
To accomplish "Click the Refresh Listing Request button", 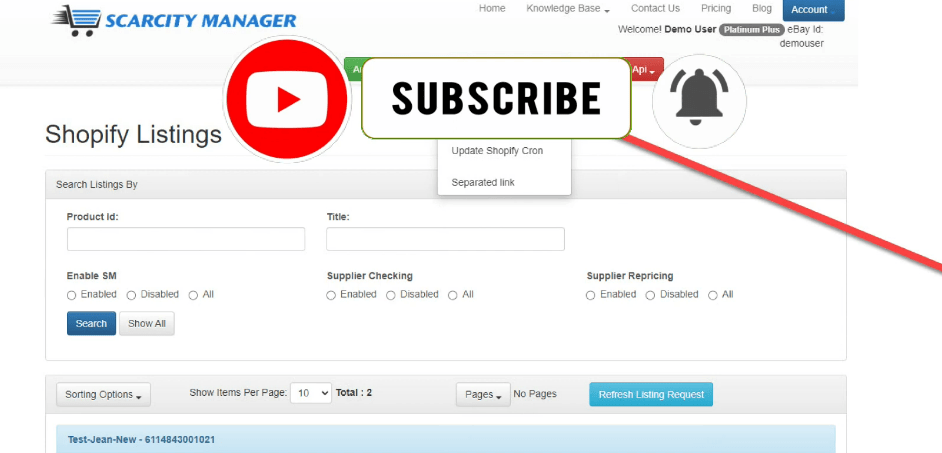I will click(651, 395).
